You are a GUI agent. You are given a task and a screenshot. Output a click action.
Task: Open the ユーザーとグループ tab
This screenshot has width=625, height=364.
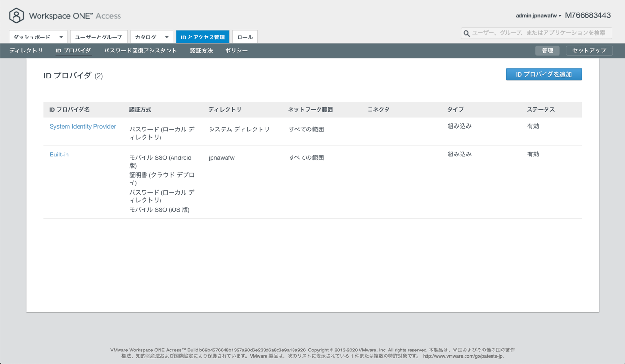tap(99, 37)
